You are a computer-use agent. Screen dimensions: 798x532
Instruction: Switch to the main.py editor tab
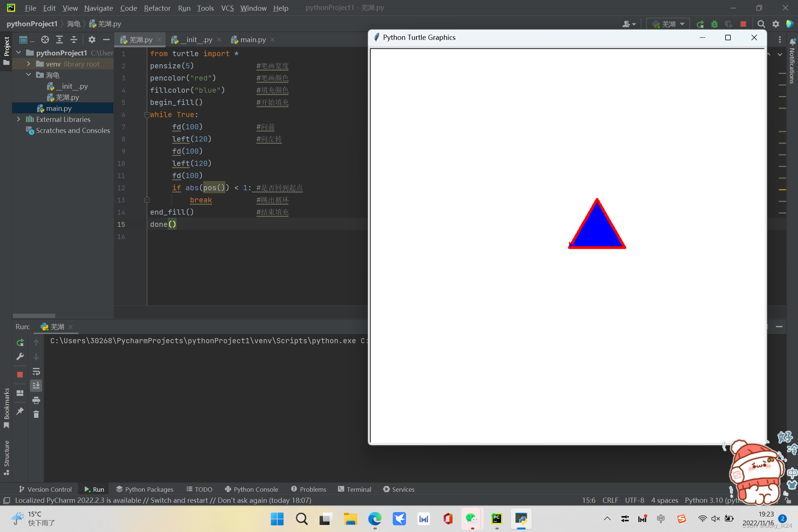(253, 40)
